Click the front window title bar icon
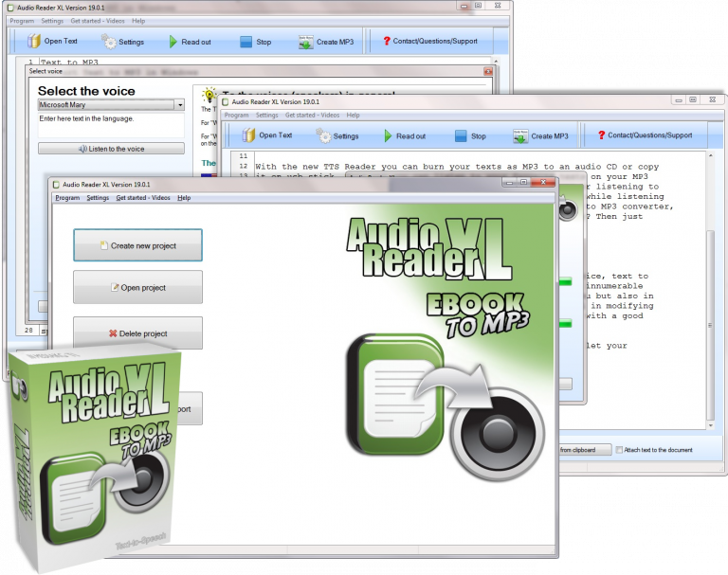728x575 pixels. (x=56, y=184)
